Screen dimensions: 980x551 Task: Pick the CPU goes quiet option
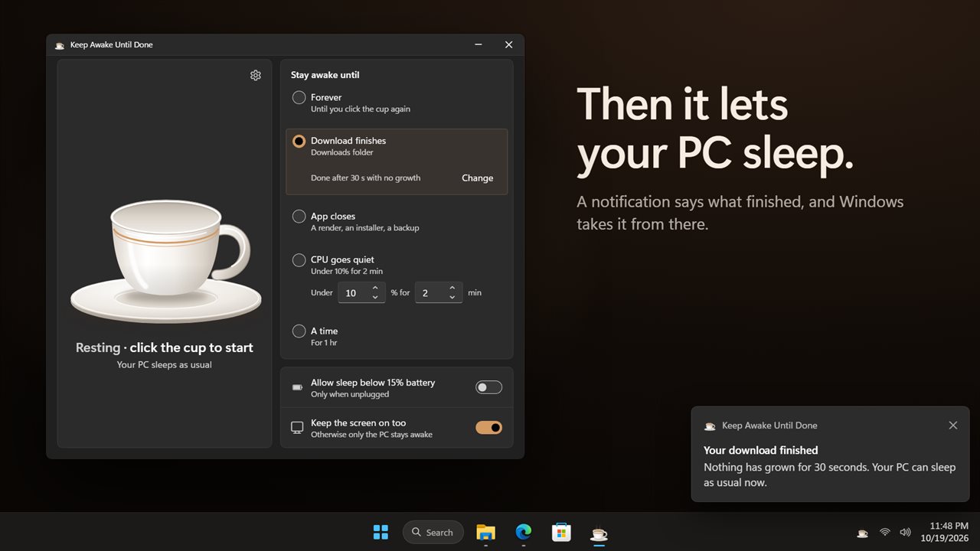[299, 260]
